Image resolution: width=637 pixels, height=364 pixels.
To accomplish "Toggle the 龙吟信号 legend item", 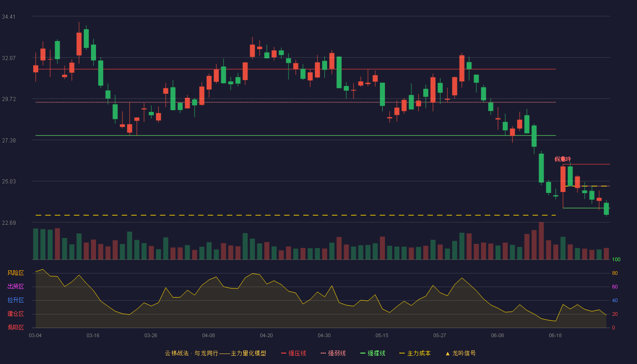I will pos(460,353).
